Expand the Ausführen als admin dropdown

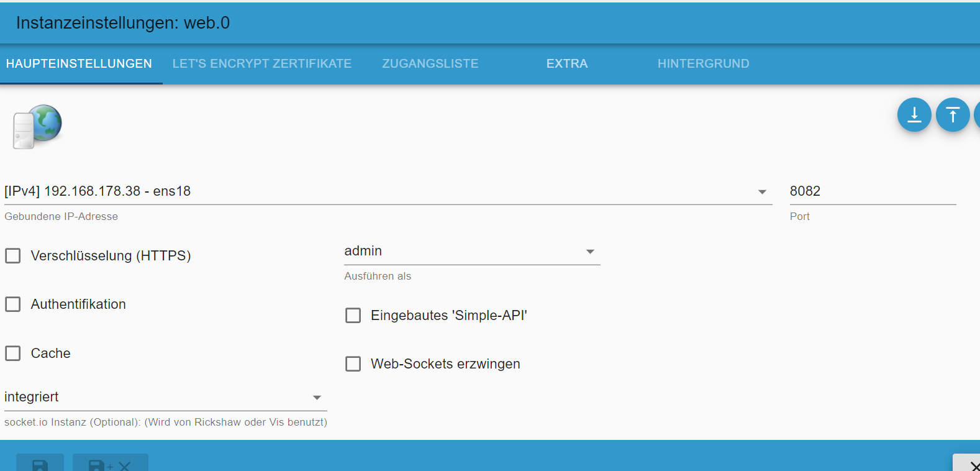tap(471, 251)
